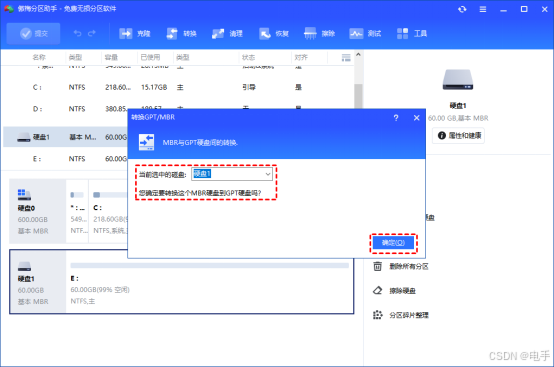The width and height of the screenshot is (554, 367).
Task: Sort by the 已使用 column header
Action: pos(150,57)
